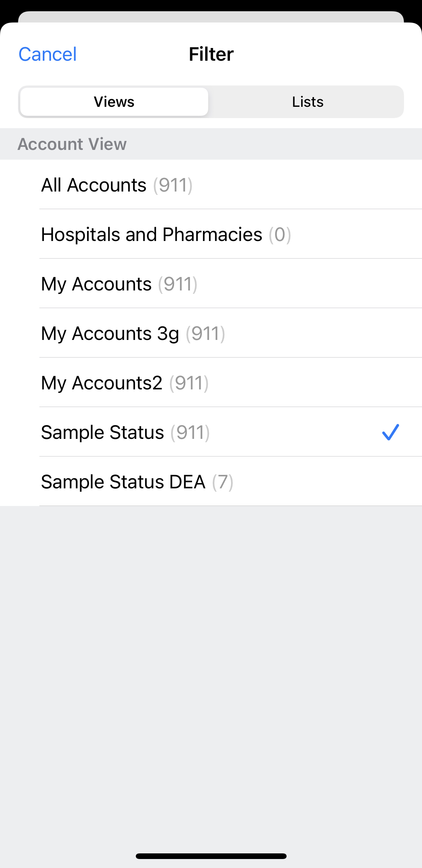Tap the Sample Status view label
Screen dimensions: 422x868
click(102, 433)
